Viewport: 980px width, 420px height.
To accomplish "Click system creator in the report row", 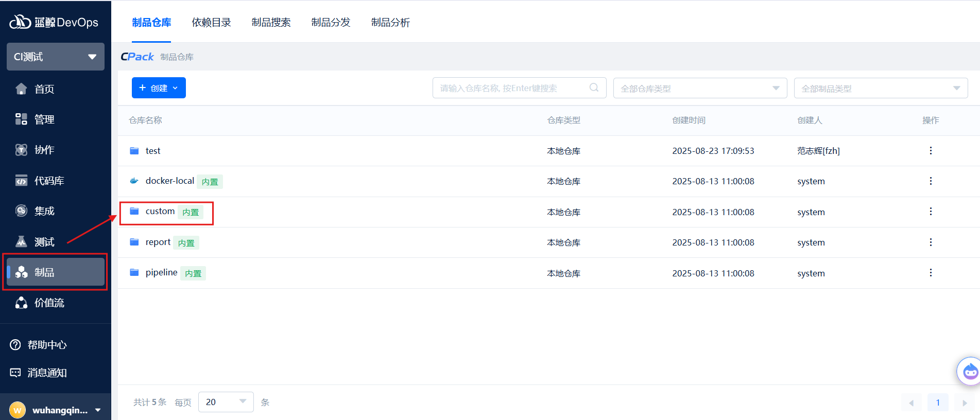I will tap(811, 242).
